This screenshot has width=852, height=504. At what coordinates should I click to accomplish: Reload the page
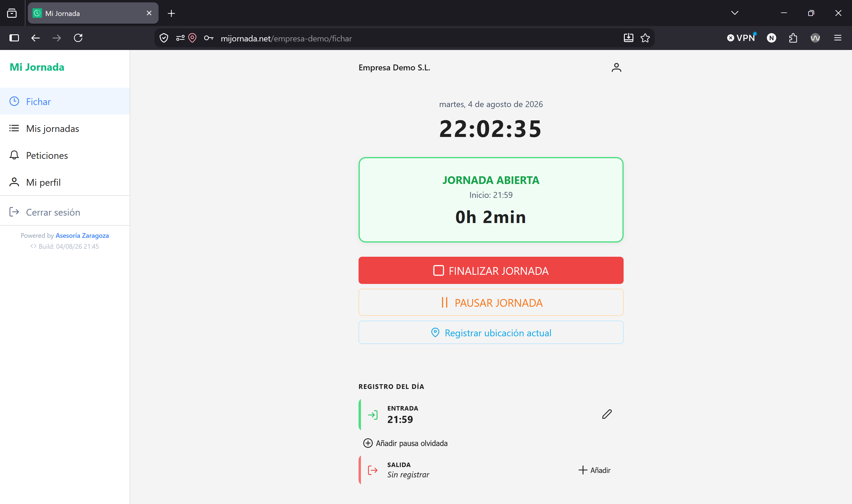[78, 38]
